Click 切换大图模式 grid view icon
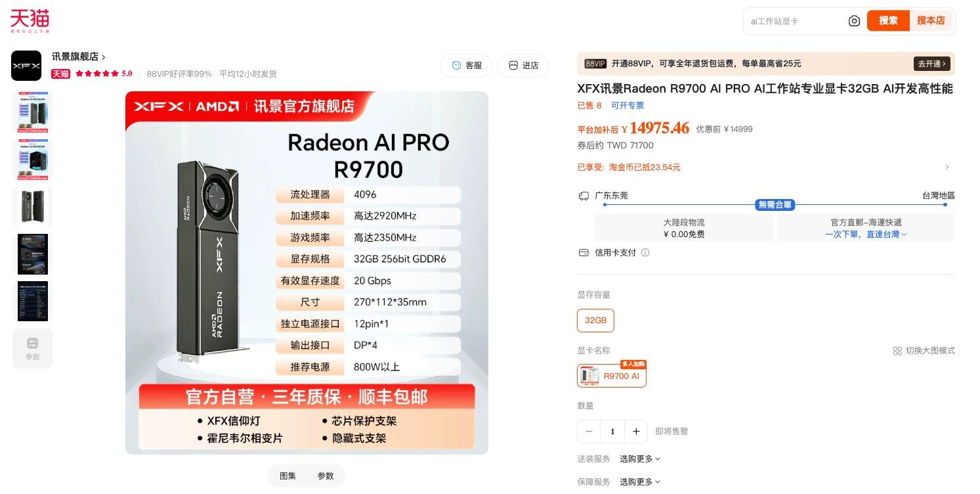 897,351
